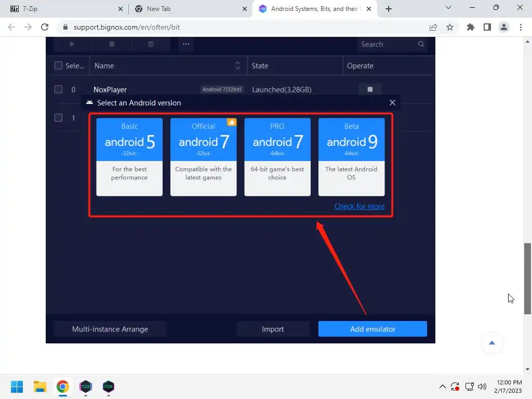Tick the Select all checkbox in header
Image resolution: width=532 pixels, height=399 pixels.
pos(58,65)
